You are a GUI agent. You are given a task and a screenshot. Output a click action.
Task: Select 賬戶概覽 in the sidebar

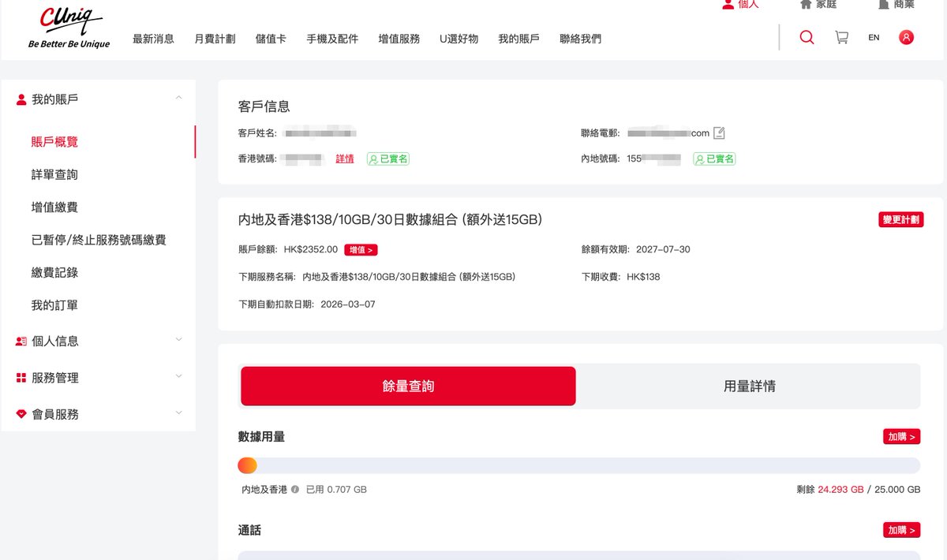click(54, 142)
